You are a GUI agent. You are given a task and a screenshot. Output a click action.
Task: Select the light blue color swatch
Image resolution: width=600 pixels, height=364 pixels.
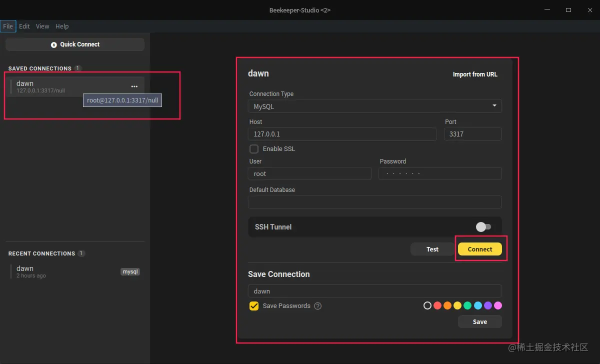478,305
